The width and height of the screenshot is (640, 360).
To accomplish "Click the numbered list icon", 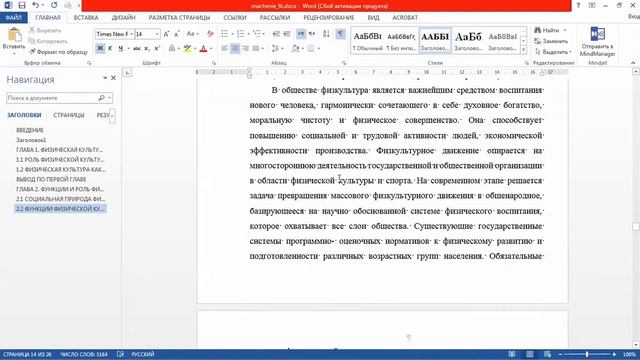I will [x=241, y=34].
